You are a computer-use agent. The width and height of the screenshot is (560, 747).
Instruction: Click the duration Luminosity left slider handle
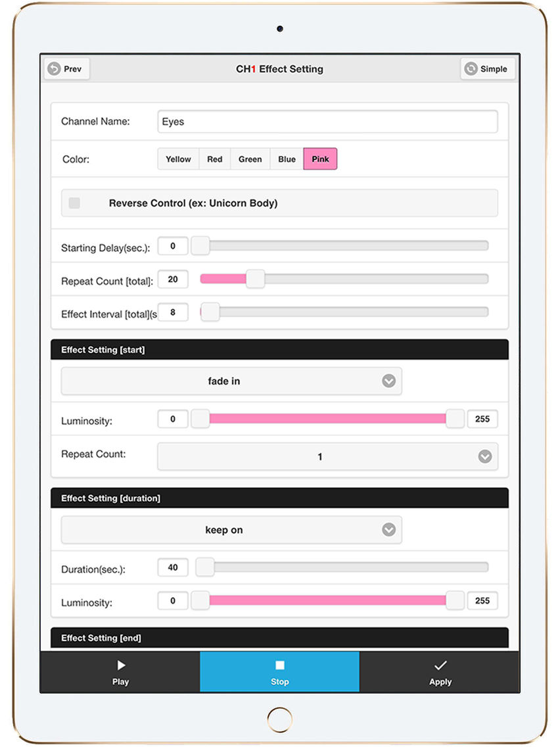[200, 601]
